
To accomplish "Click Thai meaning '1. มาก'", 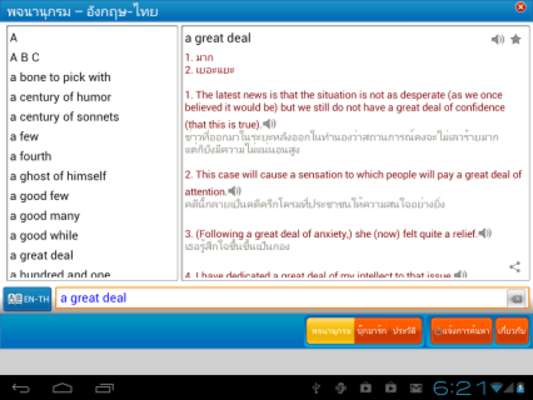I will coord(199,57).
